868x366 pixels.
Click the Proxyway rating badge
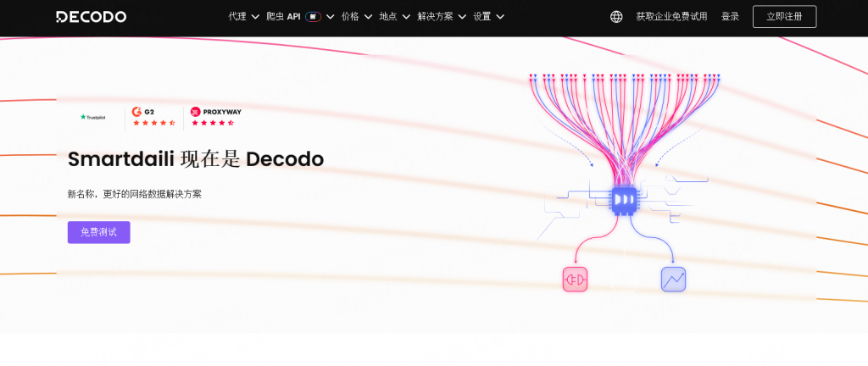click(x=216, y=117)
